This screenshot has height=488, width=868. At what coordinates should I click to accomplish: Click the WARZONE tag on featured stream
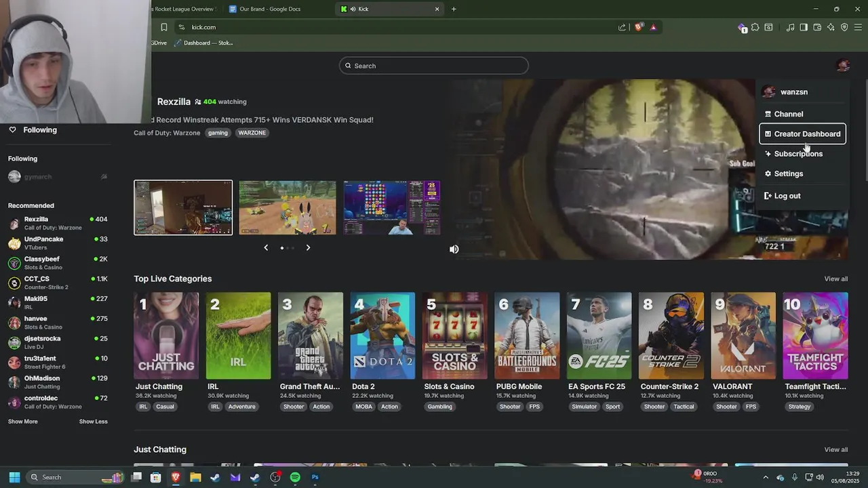[x=252, y=133]
